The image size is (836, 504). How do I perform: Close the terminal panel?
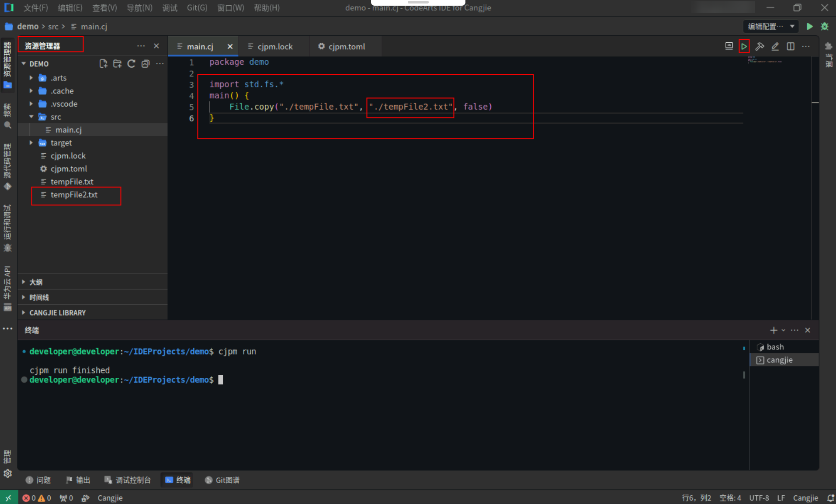point(808,330)
